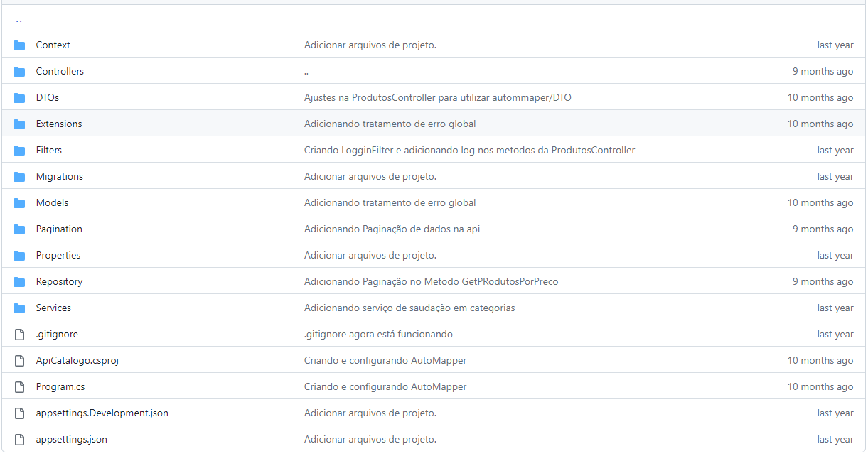Screen dimensions: 868x456
Task: Open the Filters folder
Action: [48, 150]
